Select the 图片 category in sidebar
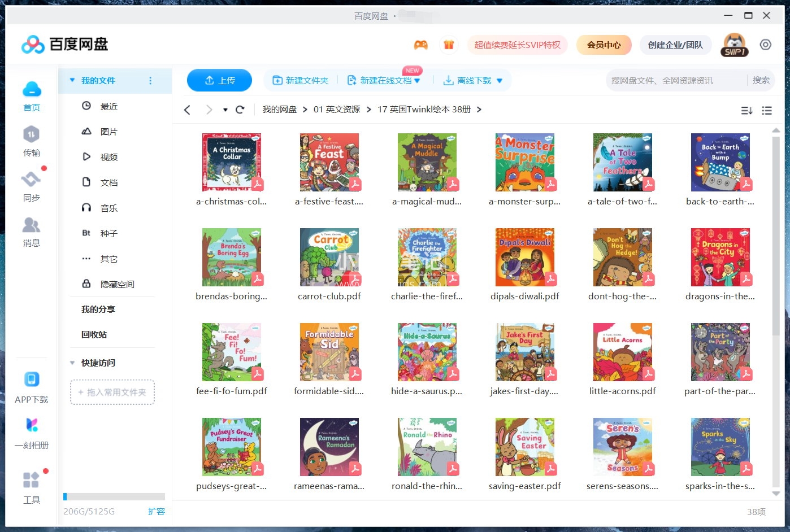790x532 pixels. 108,131
